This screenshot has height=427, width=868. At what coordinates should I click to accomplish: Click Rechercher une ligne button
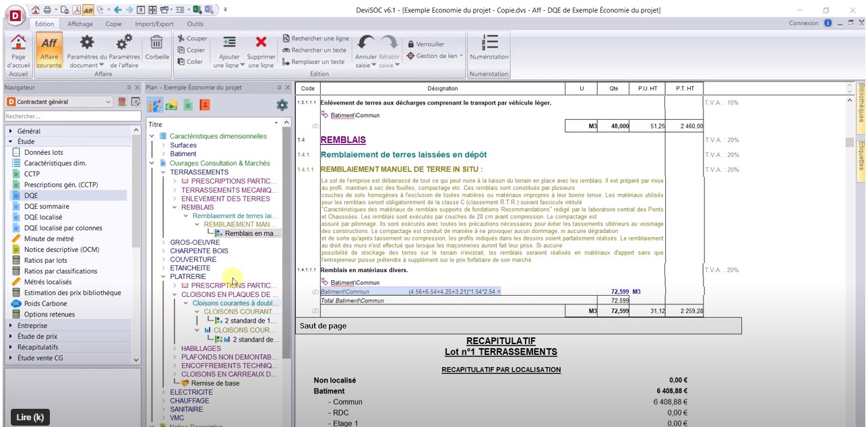click(x=315, y=38)
